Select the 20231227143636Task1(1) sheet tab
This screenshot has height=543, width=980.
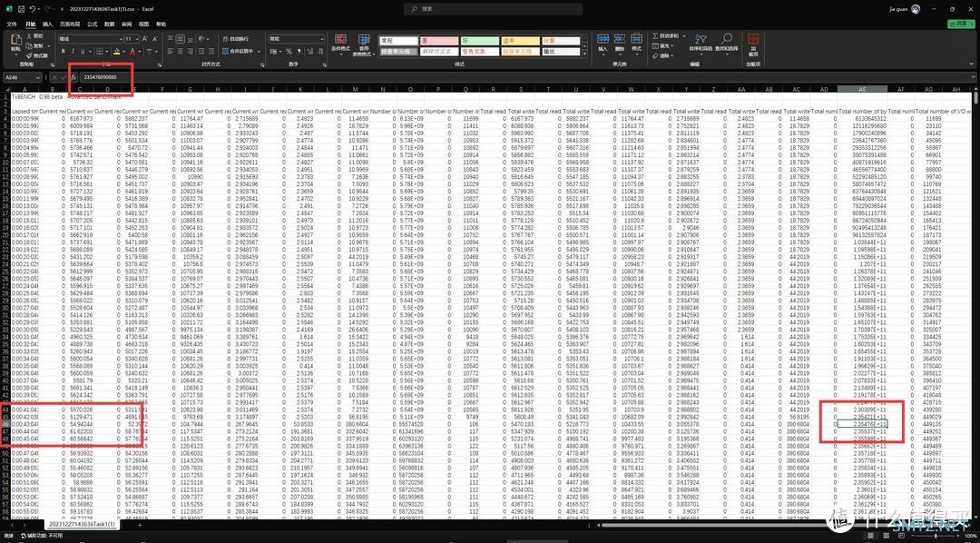coord(83,524)
